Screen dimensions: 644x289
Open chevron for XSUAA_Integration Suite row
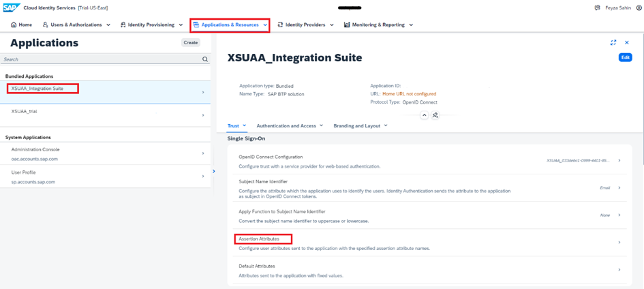[x=203, y=93]
